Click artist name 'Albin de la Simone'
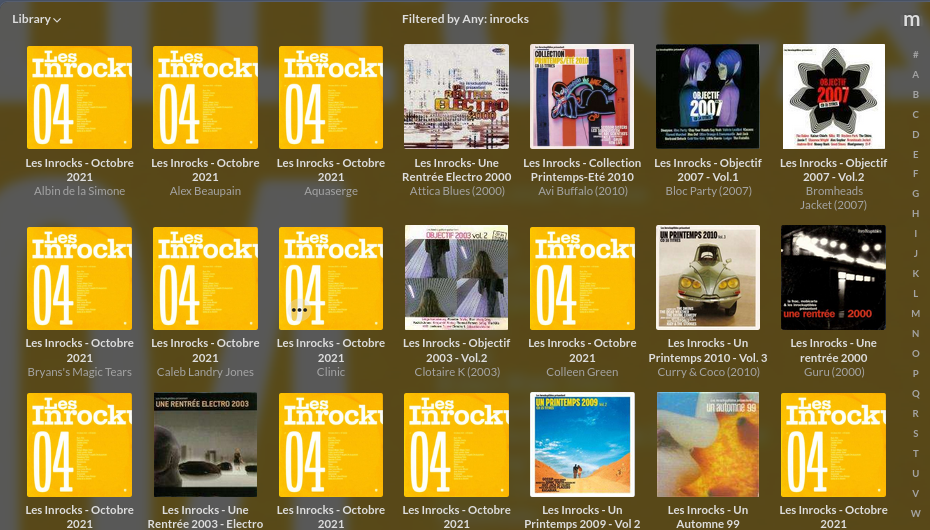The width and height of the screenshot is (930, 530). 79,191
